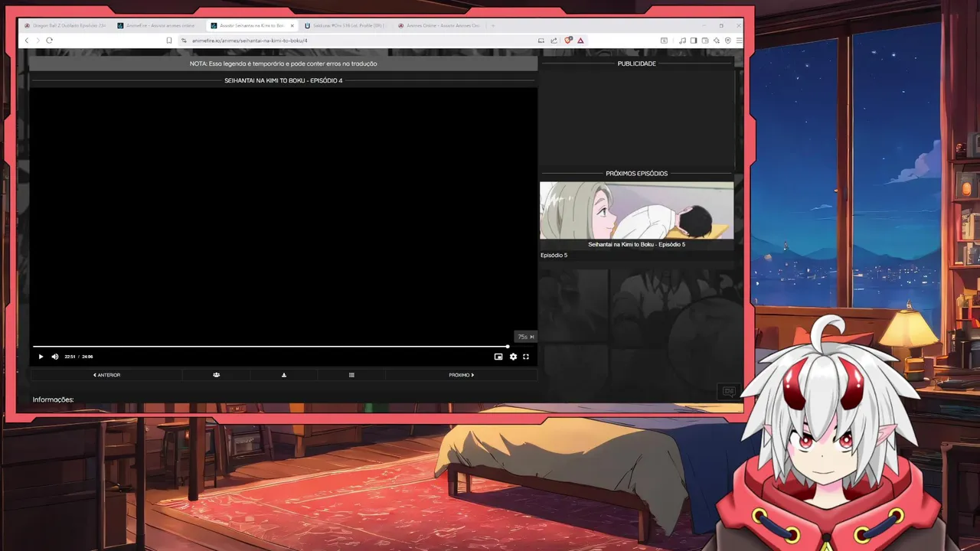Play the video

pos(41,357)
